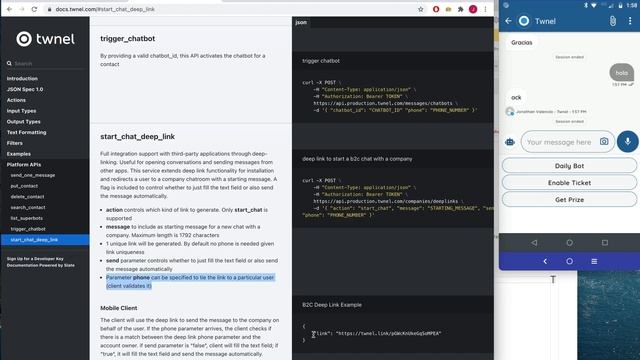Tap the Android recents square button
This screenshot has height=360, width=640.
pyautogui.click(x=605, y=242)
